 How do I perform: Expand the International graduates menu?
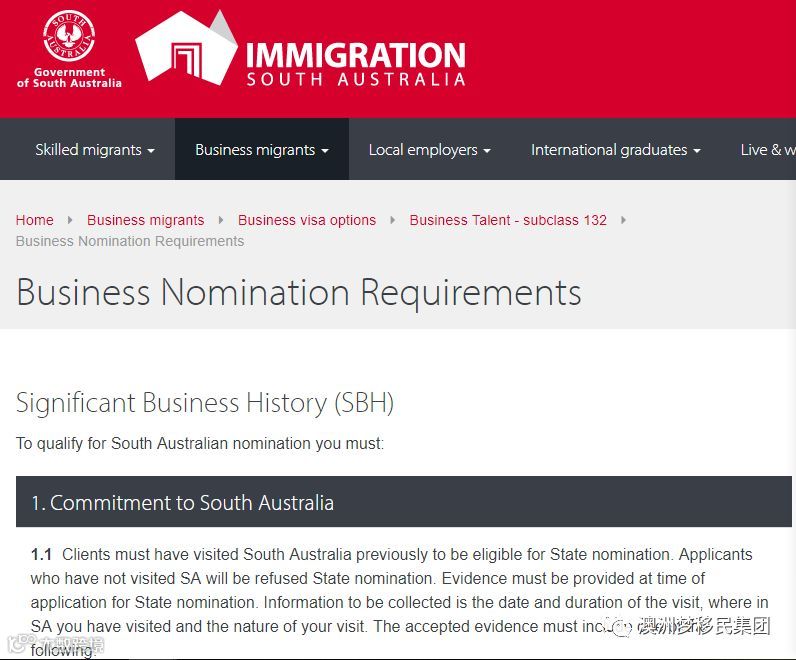click(x=615, y=150)
